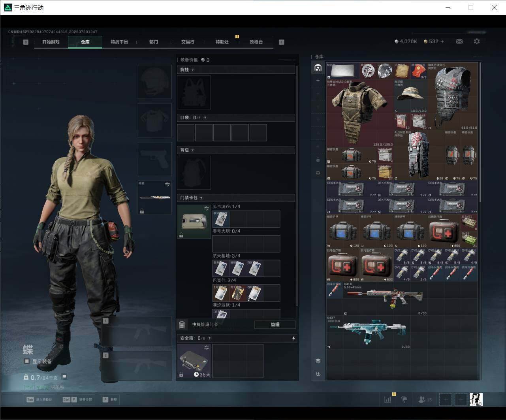
Task: Switch to the 改枪台 tab
Action: [x=256, y=42]
